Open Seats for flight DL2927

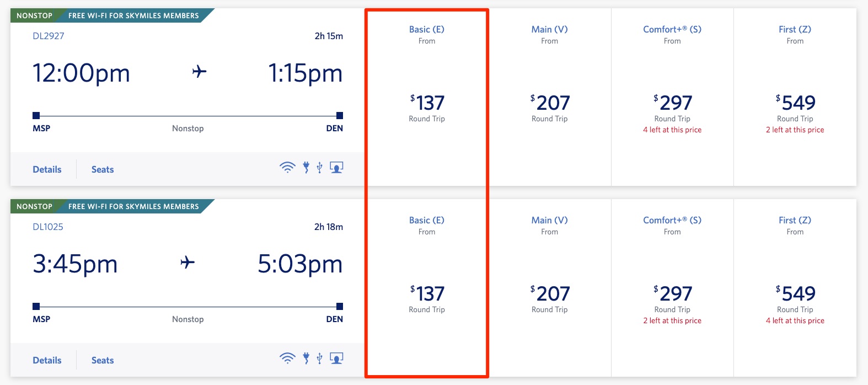(102, 169)
